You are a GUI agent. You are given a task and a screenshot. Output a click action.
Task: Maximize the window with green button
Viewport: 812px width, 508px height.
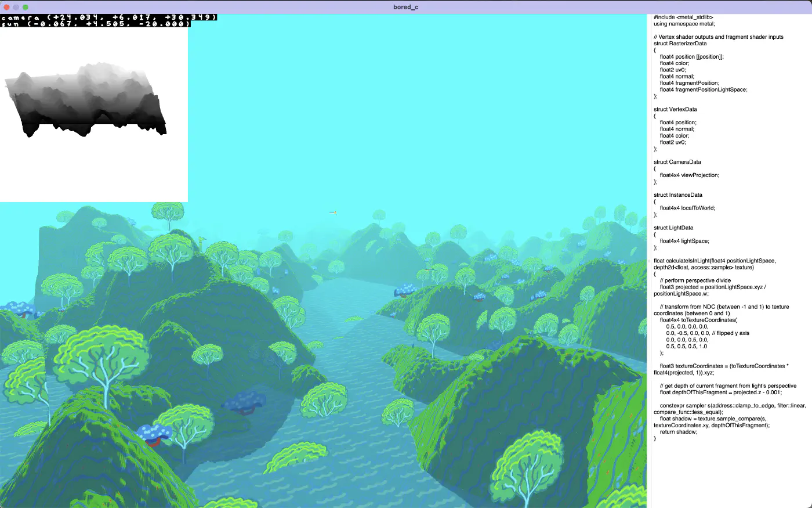[x=26, y=7]
